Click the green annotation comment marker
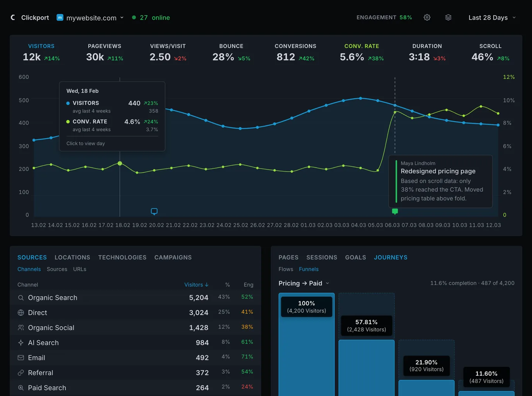The height and width of the screenshot is (396, 532). click(x=395, y=211)
